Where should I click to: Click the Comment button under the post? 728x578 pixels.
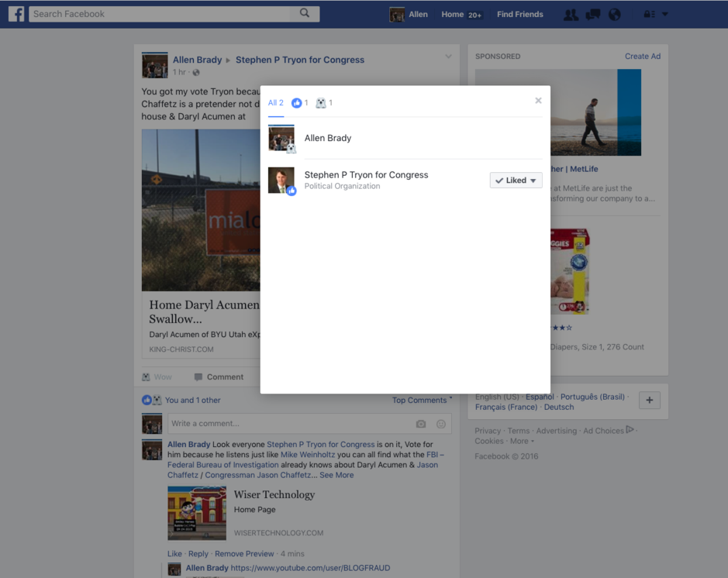click(x=219, y=377)
